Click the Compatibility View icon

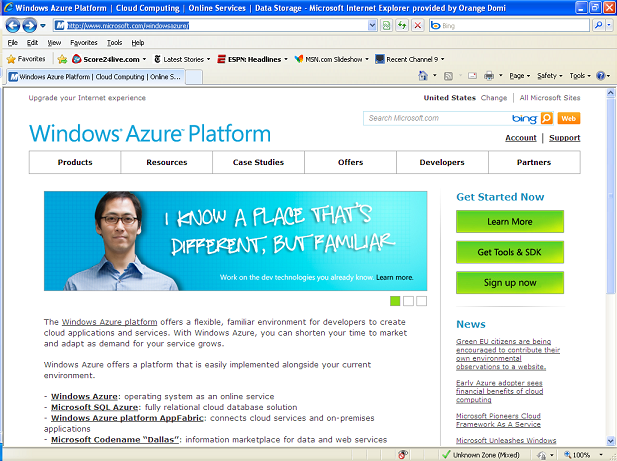(386, 26)
